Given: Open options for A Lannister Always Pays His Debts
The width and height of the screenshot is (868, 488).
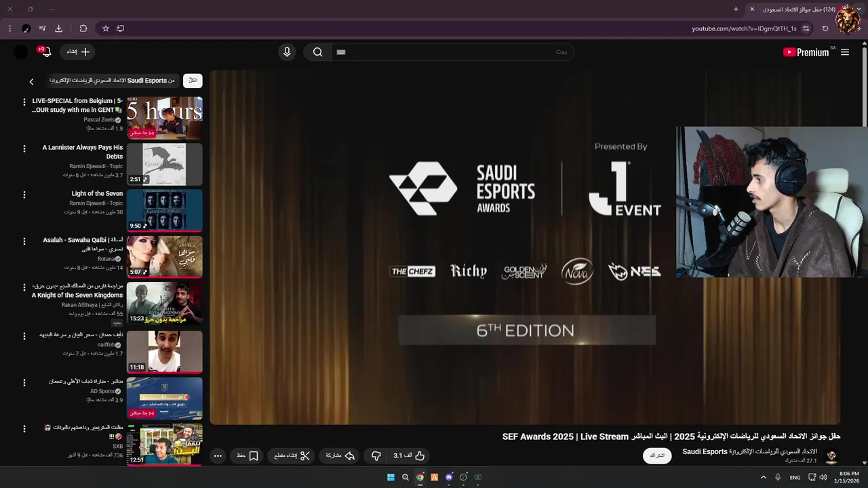Looking at the screenshot, I should (24, 148).
